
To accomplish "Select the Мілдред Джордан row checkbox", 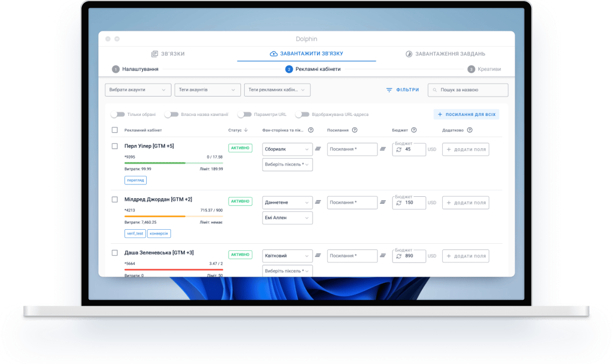I will (x=114, y=200).
